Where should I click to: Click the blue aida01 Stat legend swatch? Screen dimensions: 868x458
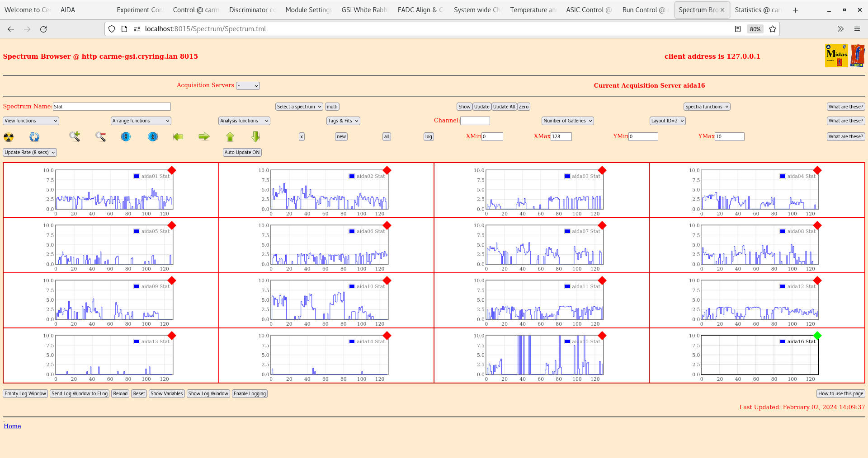click(x=137, y=176)
